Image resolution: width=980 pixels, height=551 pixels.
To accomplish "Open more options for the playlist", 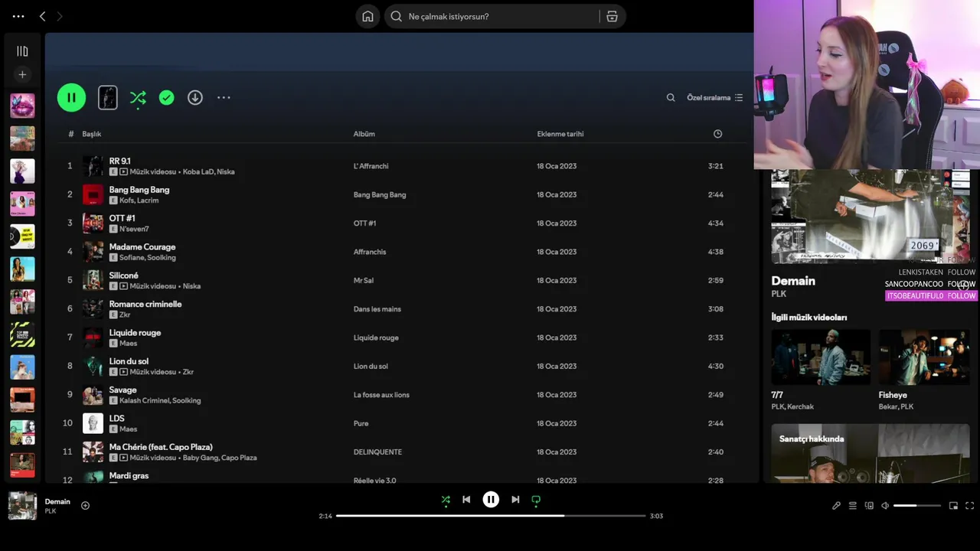I will pos(224,97).
